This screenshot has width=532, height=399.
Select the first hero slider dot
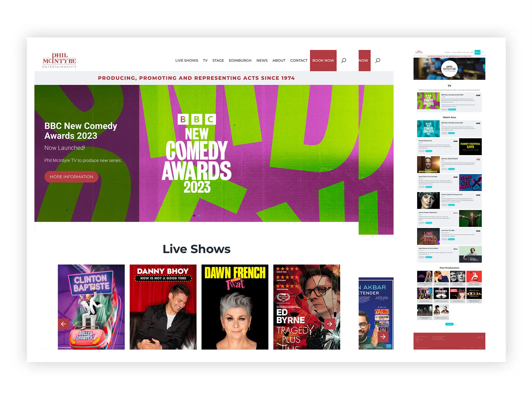click(194, 215)
